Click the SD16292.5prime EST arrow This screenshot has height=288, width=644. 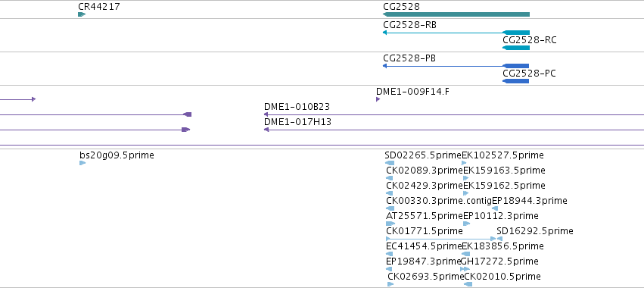[499, 239]
